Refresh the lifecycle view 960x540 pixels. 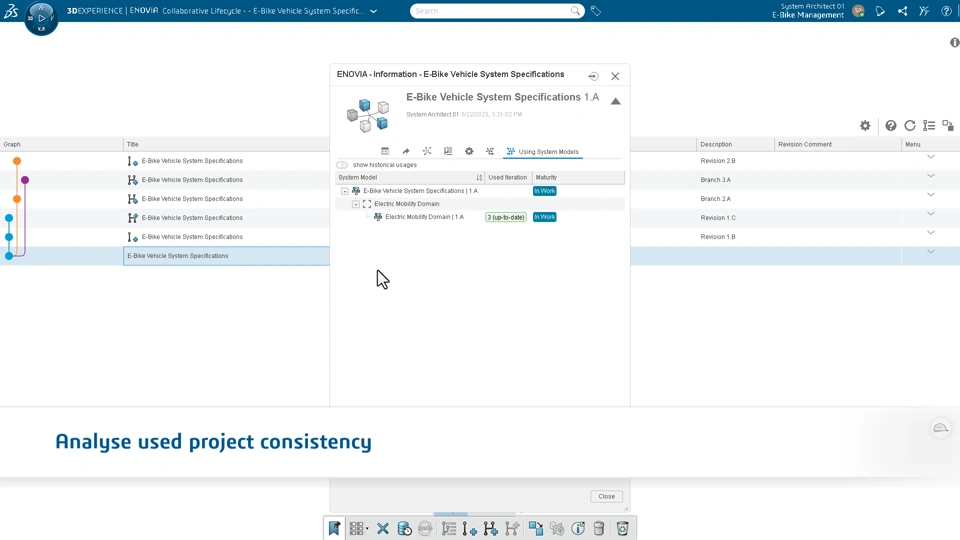click(x=910, y=126)
